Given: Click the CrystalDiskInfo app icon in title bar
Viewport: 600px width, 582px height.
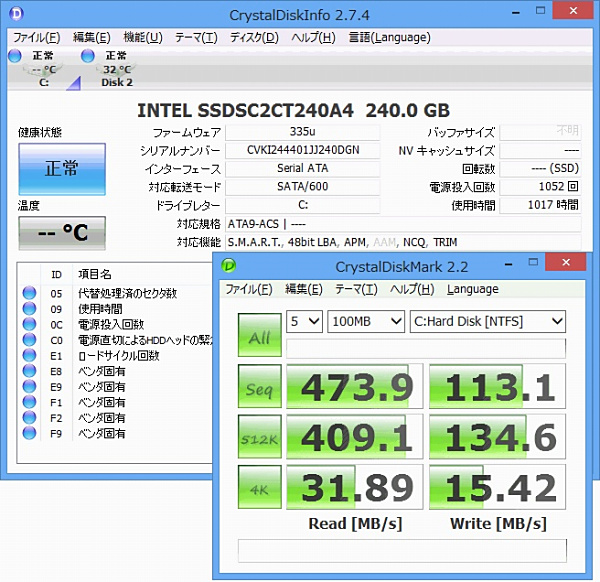Looking at the screenshot, I should tap(16, 14).
